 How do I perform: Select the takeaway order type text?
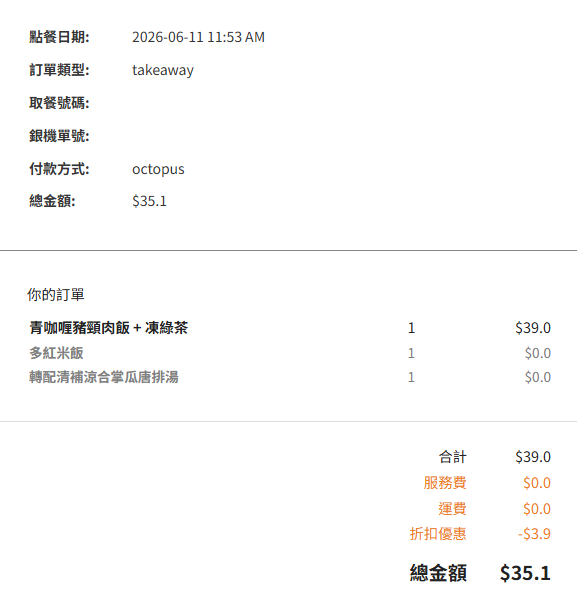point(163,70)
